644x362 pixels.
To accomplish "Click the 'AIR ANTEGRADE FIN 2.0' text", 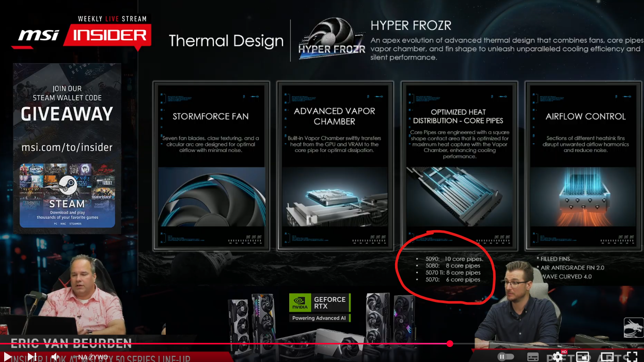I will point(572,267).
